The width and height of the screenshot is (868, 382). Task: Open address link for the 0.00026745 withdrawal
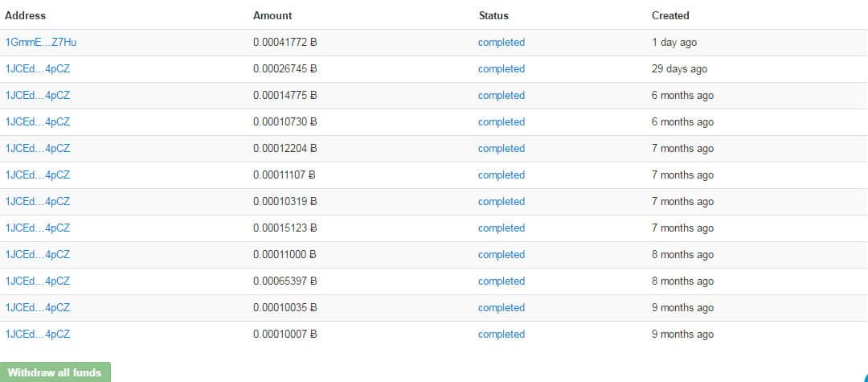38,68
